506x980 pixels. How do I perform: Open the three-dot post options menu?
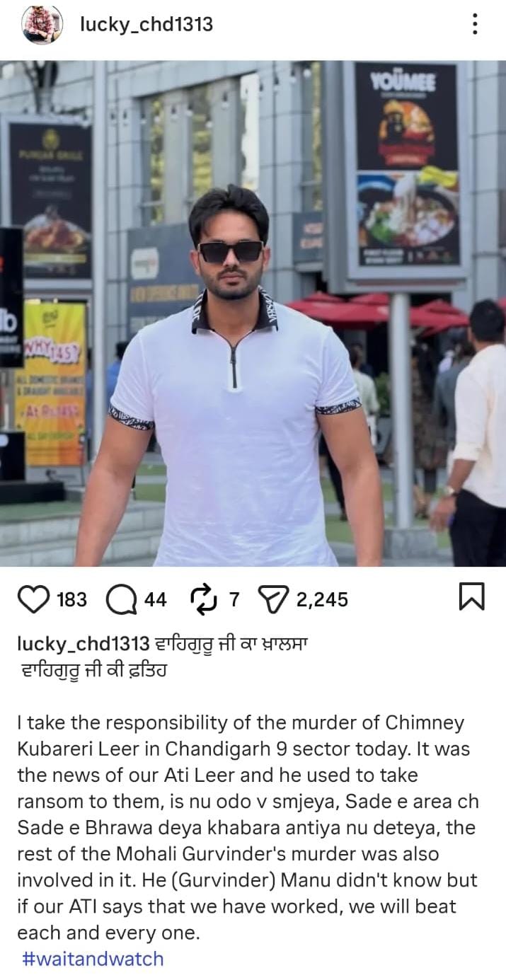(x=474, y=25)
